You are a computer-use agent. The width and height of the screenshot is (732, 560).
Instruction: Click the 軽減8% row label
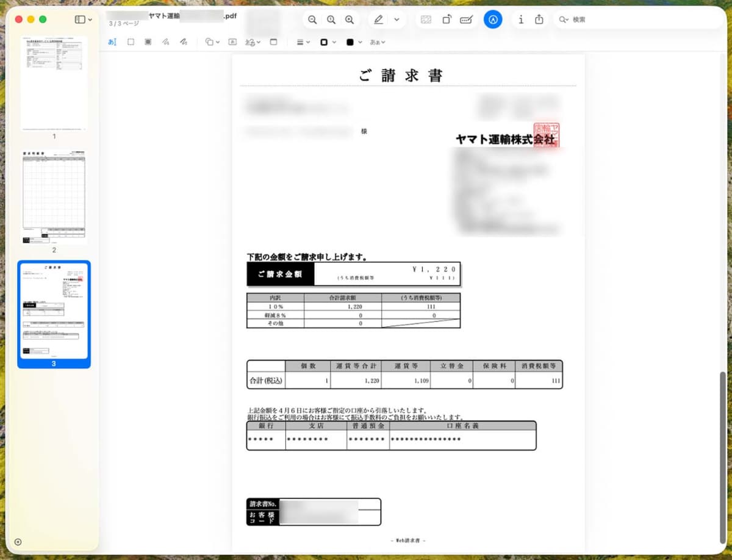pyautogui.click(x=275, y=315)
